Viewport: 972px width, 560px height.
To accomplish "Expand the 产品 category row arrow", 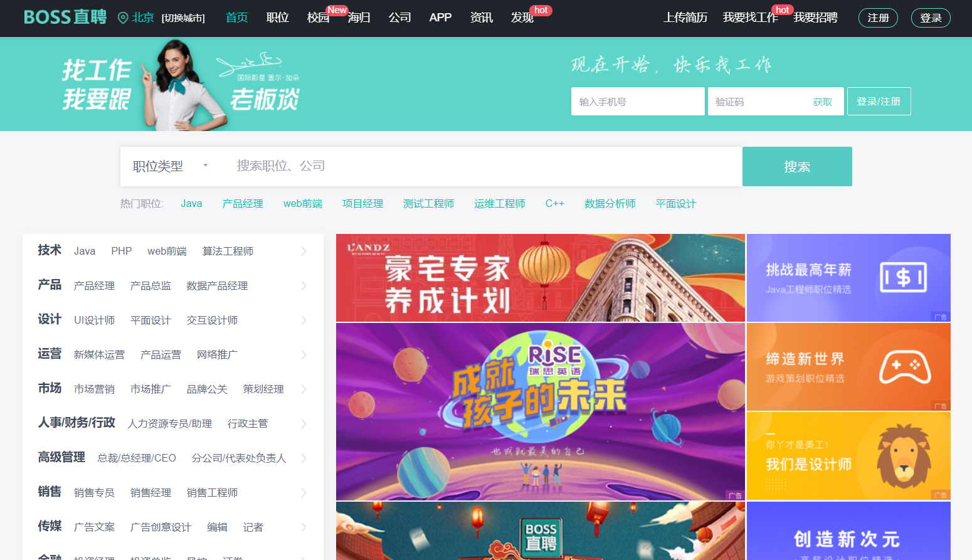I will coord(304,286).
